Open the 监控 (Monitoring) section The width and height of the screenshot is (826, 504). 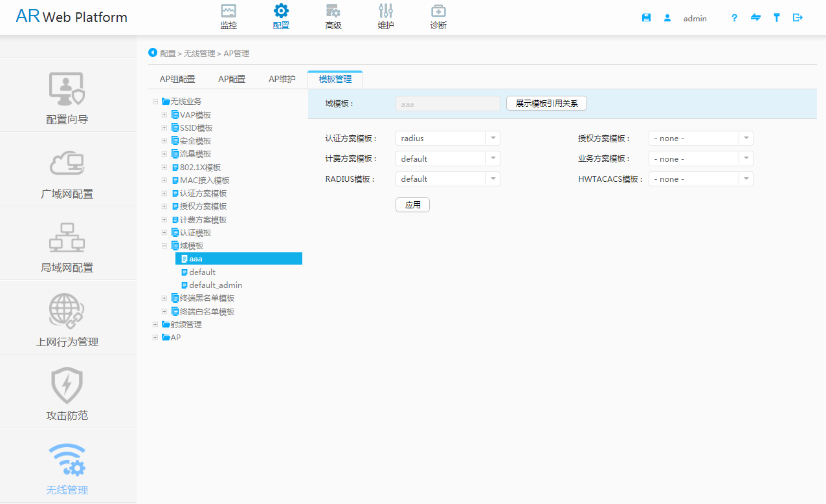click(x=228, y=16)
